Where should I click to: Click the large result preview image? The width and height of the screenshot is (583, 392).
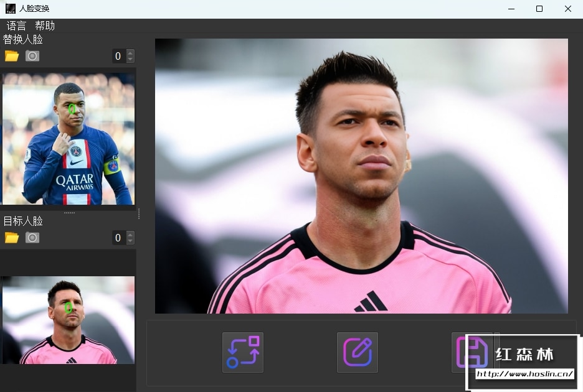coord(361,176)
